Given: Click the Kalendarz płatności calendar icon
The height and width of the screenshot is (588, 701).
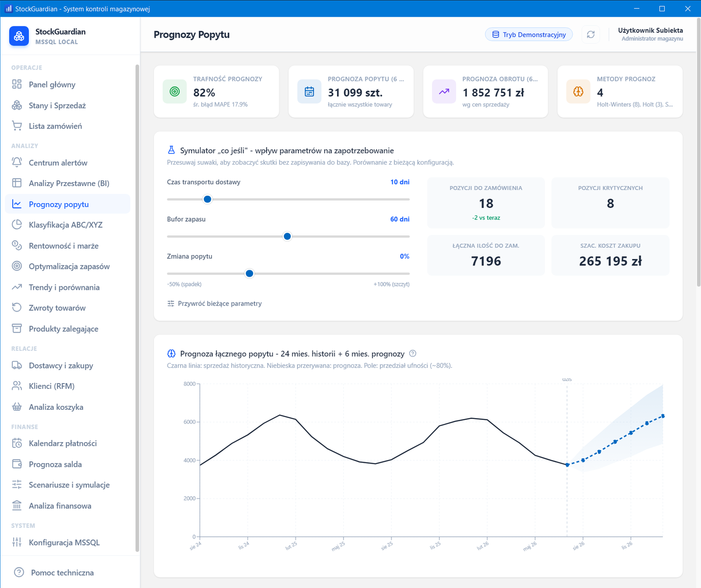Looking at the screenshot, I should click(x=17, y=443).
